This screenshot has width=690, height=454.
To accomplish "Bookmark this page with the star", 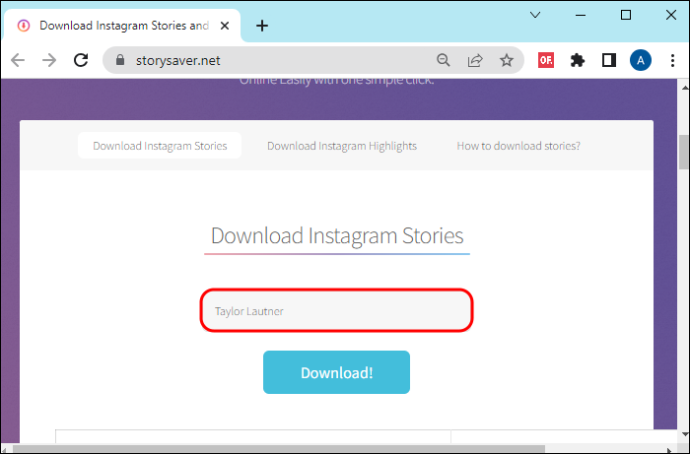I will click(506, 60).
